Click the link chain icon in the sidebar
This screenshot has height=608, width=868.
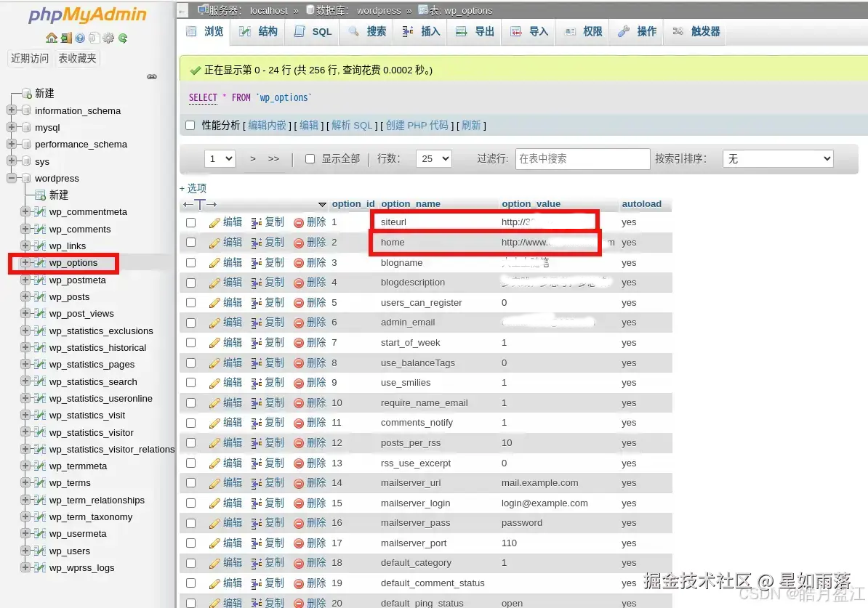tap(152, 76)
